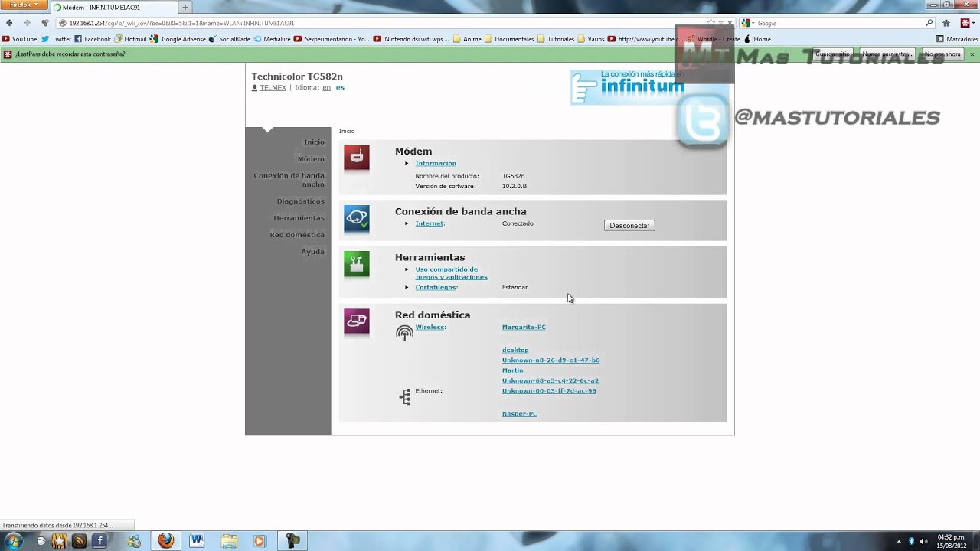
Task: Click the star icon in the taskbar
Action: click(x=60, y=541)
